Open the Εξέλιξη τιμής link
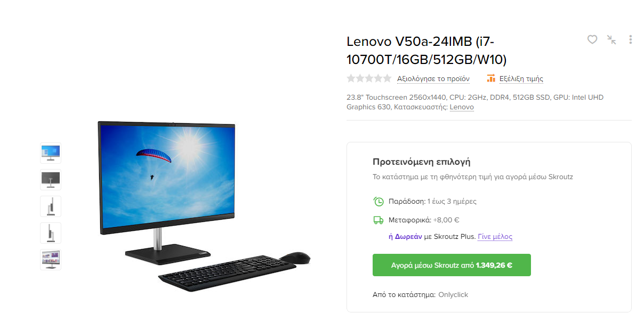This screenshot has height=321, width=644. tap(521, 78)
